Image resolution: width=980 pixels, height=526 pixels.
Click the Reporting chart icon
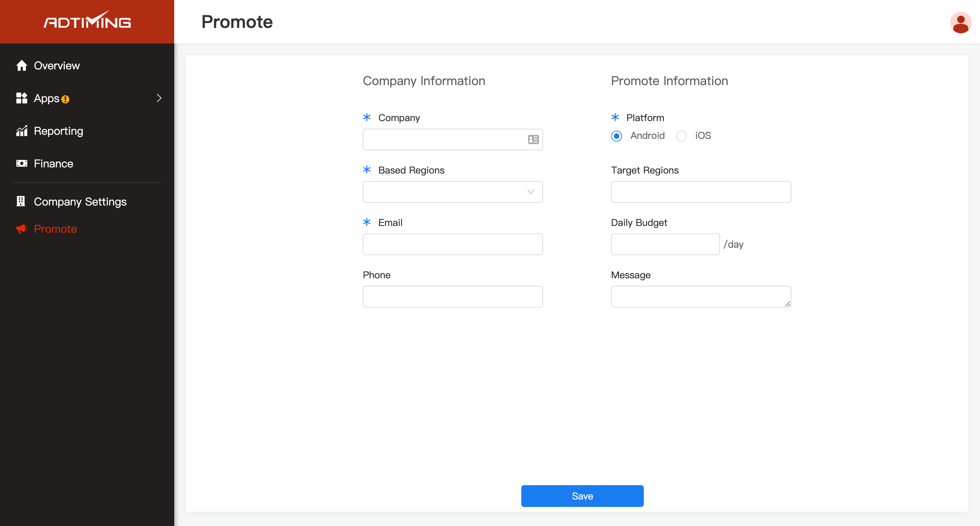coord(22,131)
